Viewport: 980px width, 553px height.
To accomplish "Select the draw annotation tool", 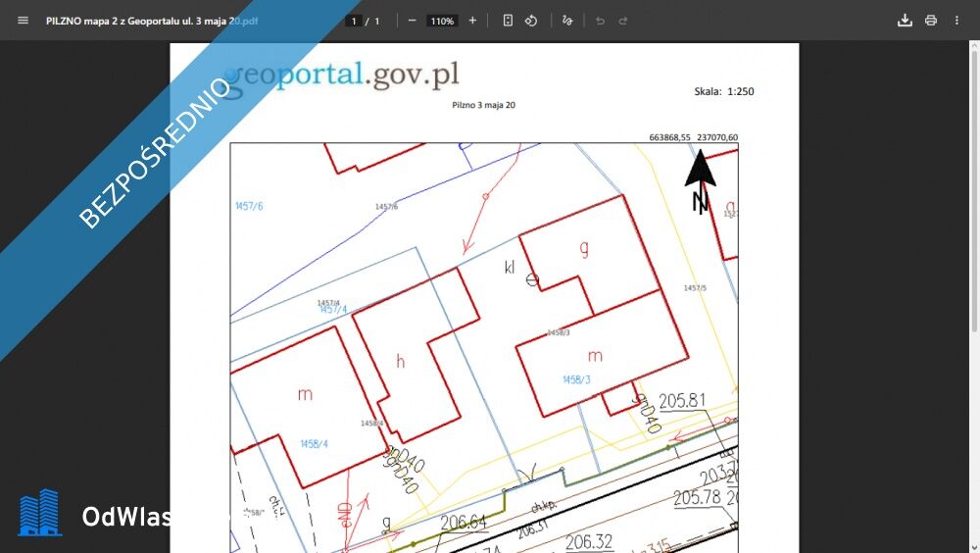I will [x=567, y=21].
